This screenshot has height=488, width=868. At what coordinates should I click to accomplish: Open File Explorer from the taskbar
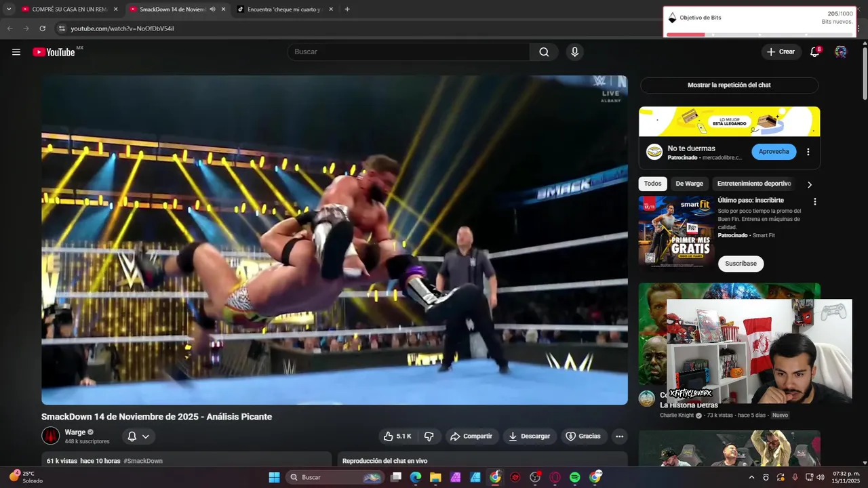click(x=435, y=477)
